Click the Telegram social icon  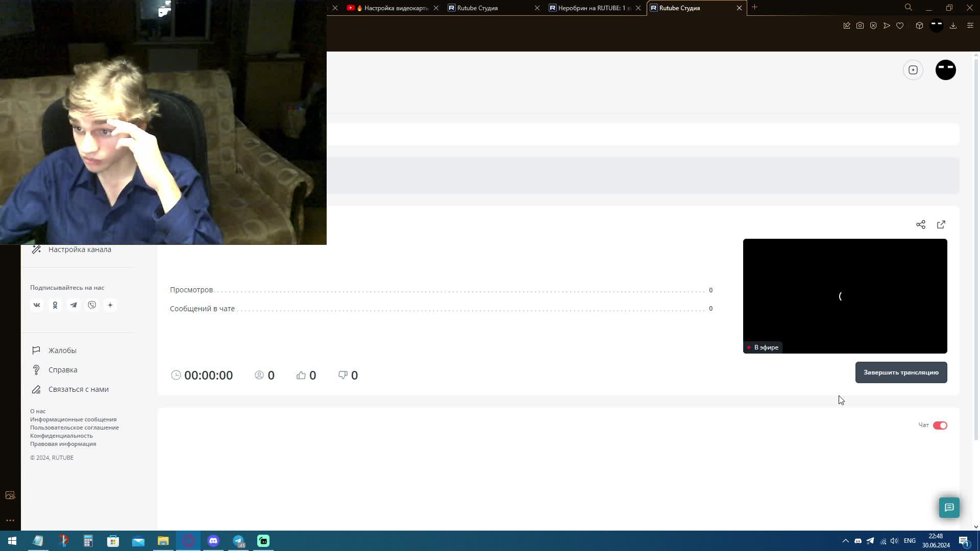pyautogui.click(x=73, y=305)
